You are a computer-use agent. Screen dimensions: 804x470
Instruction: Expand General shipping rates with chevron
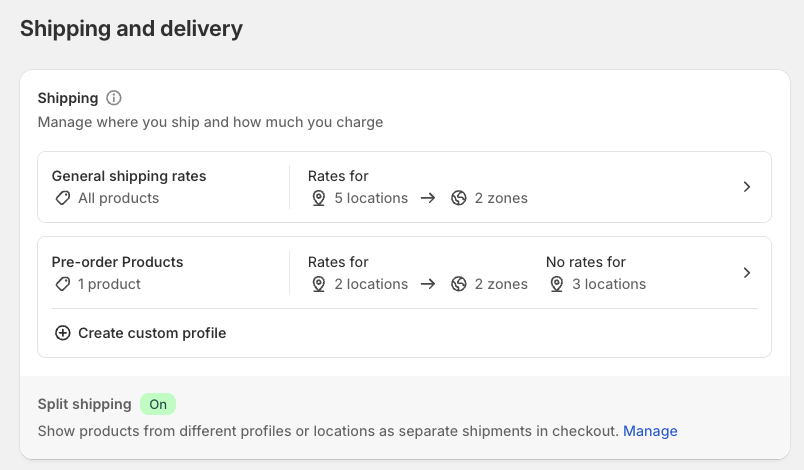pos(747,187)
